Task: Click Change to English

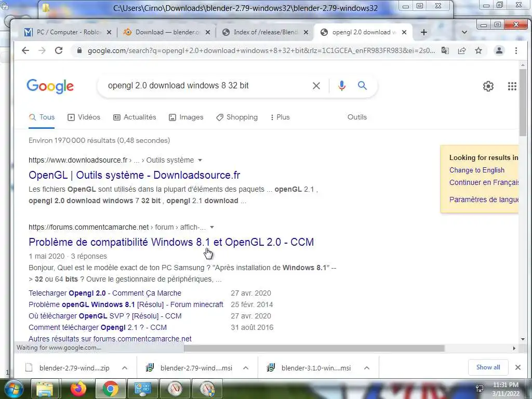Action: [x=477, y=170]
